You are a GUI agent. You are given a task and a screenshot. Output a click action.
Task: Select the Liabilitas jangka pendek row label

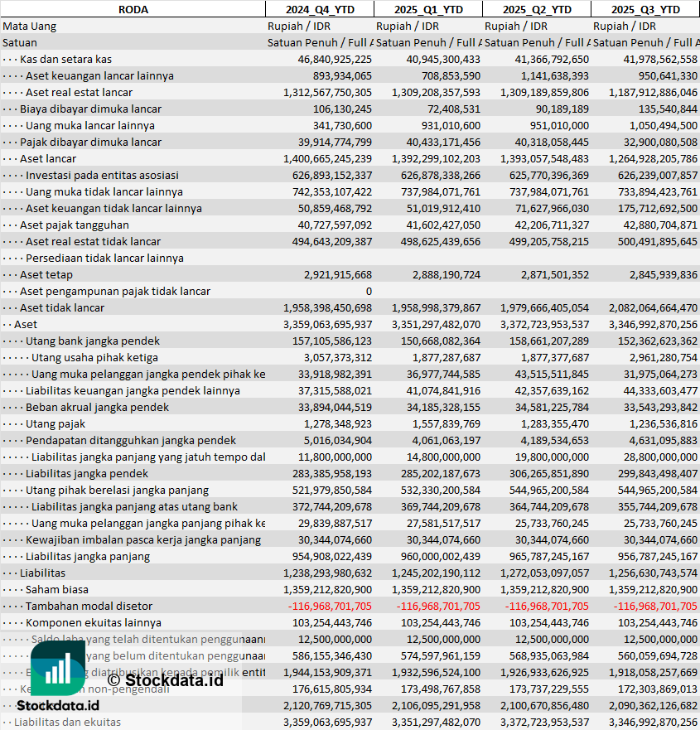point(87,473)
